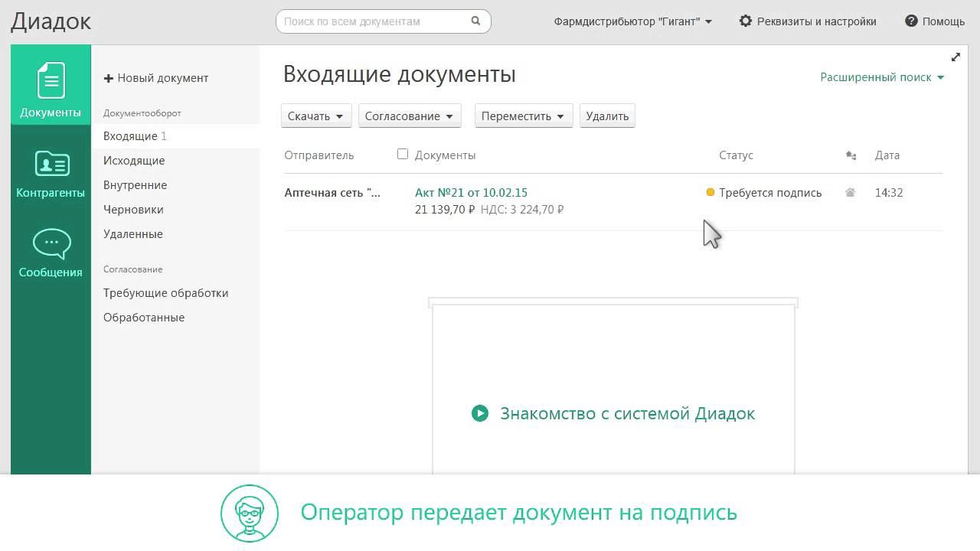The image size is (980, 551).
Task: Open the Исходящие folder
Action: 134,161
